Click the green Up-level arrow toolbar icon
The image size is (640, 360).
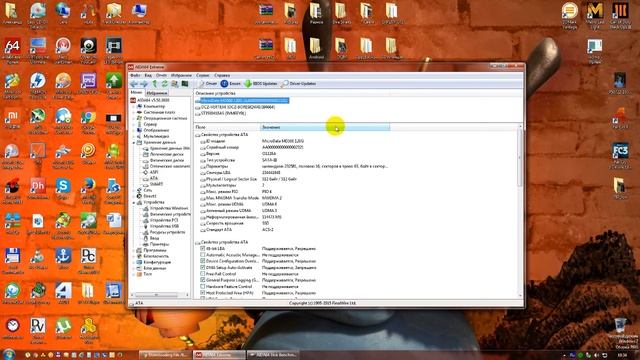click(155, 84)
